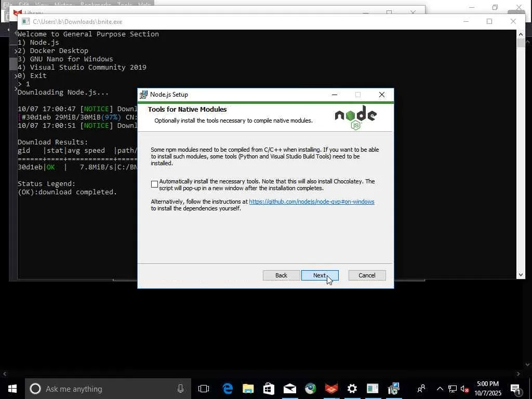Click the green globe browser taskbar icon
Image resolution: width=532 pixels, height=399 pixels.
point(311,389)
